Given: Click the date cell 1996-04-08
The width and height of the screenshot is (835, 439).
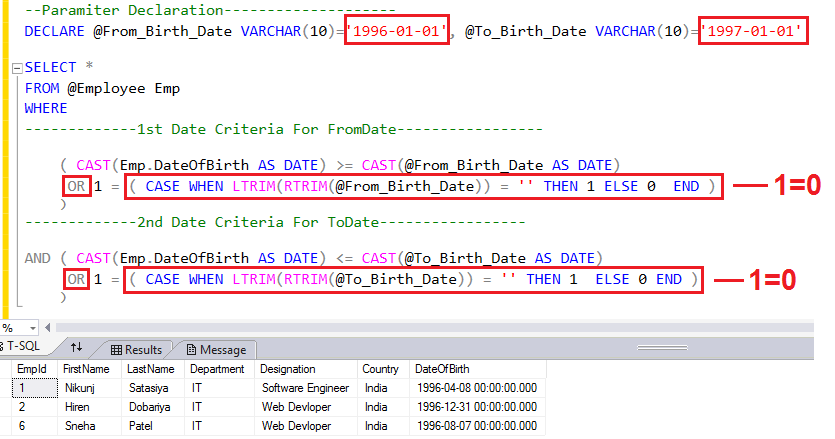Looking at the screenshot, I should (x=477, y=388).
